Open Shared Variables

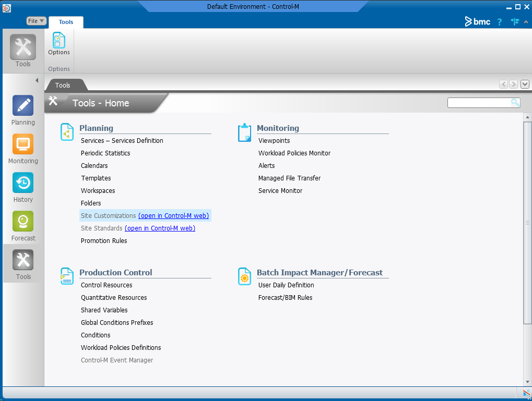[104, 310]
